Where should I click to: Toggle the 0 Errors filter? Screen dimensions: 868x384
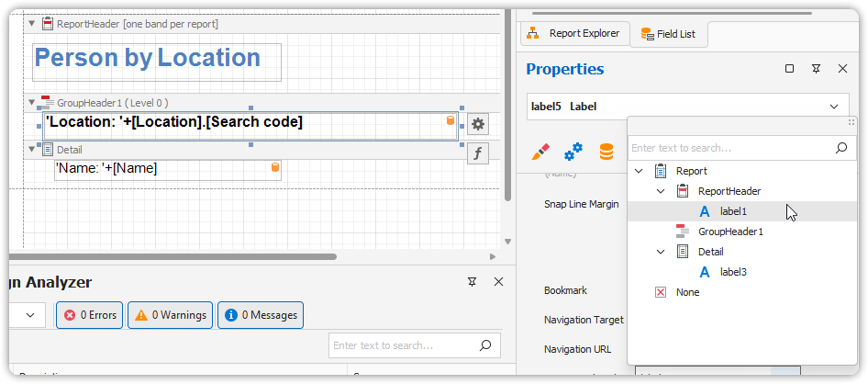pyautogui.click(x=90, y=315)
